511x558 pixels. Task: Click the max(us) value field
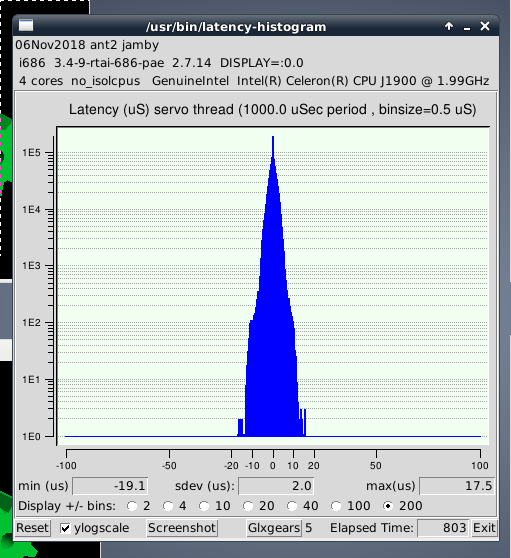(457, 486)
